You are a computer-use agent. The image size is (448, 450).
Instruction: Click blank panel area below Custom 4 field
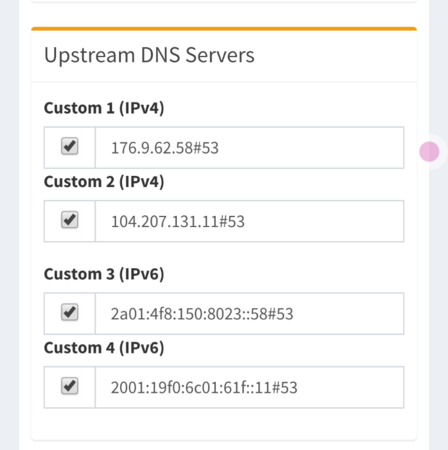pyautogui.click(x=224, y=424)
